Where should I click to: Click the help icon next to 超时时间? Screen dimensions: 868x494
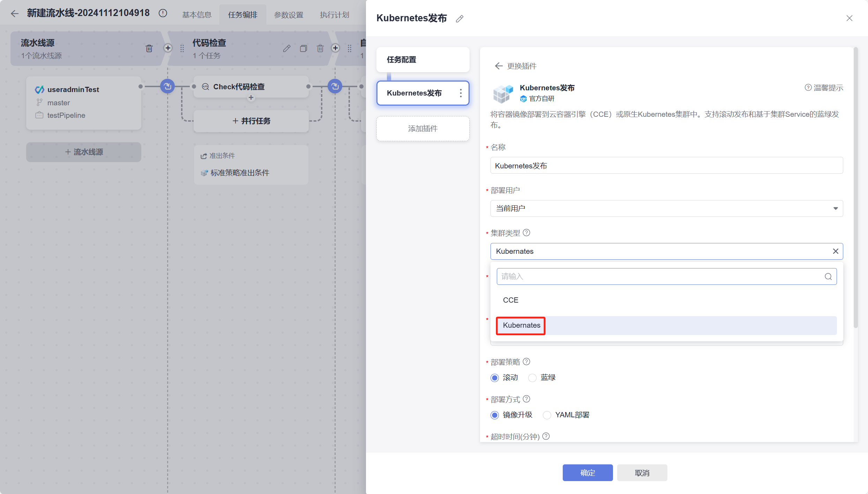point(546,436)
